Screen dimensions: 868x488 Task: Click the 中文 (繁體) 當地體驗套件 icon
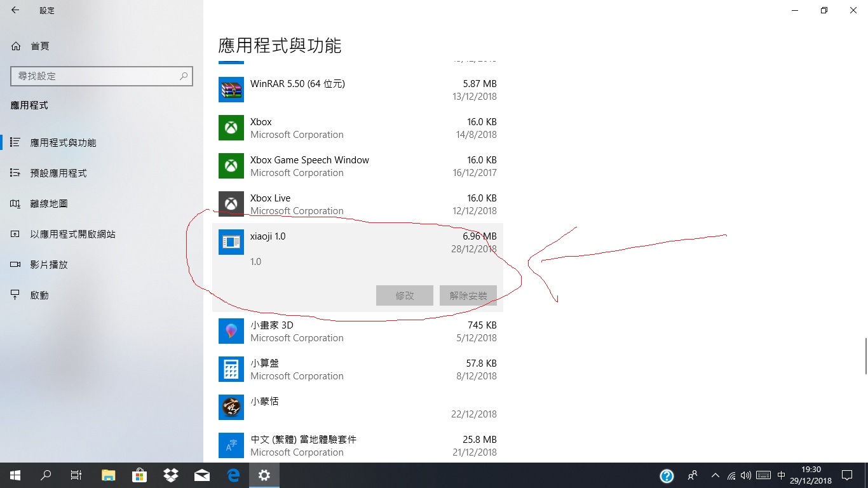coord(231,445)
